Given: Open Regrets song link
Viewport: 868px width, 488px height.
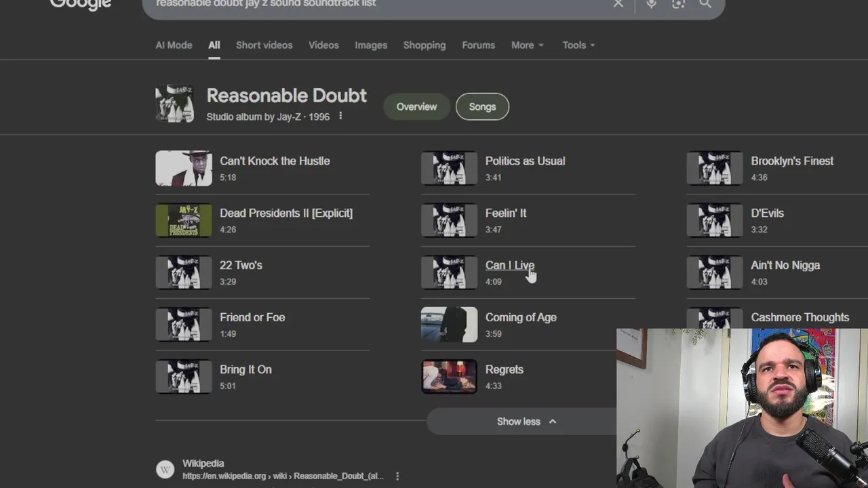Looking at the screenshot, I should coord(504,369).
